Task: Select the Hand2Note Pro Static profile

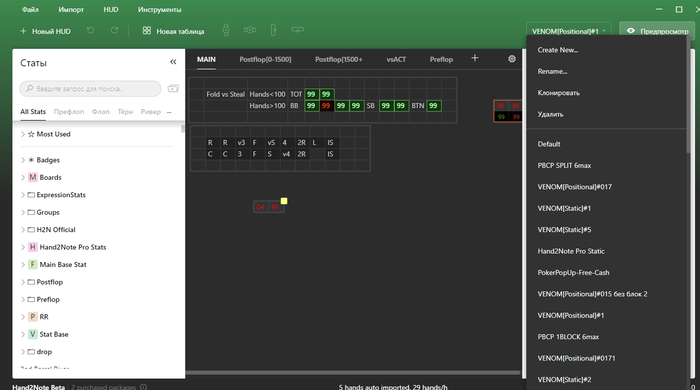Action: click(571, 251)
